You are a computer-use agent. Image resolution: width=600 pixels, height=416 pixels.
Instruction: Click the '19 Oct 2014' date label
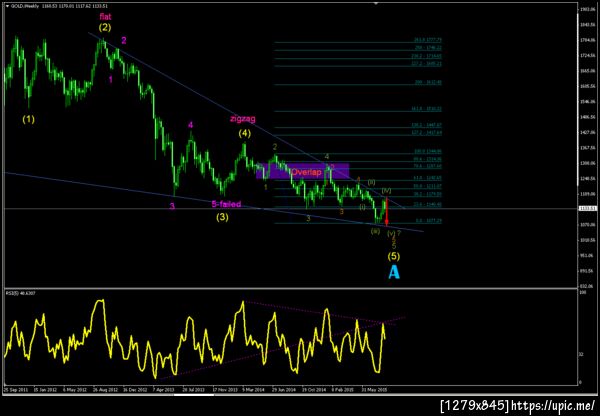pyautogui.click(x=313, y=390)
